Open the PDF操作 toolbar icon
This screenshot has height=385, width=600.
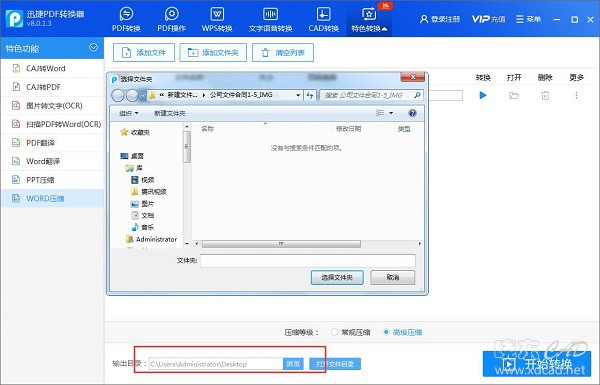[171, 19]
